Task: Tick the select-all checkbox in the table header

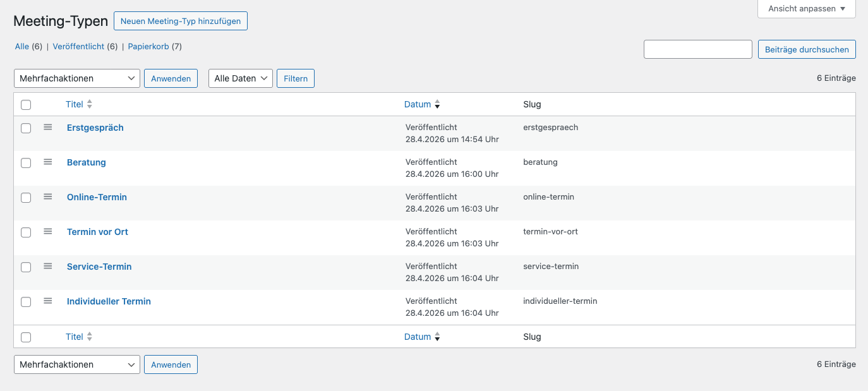Action: [26, 105]
